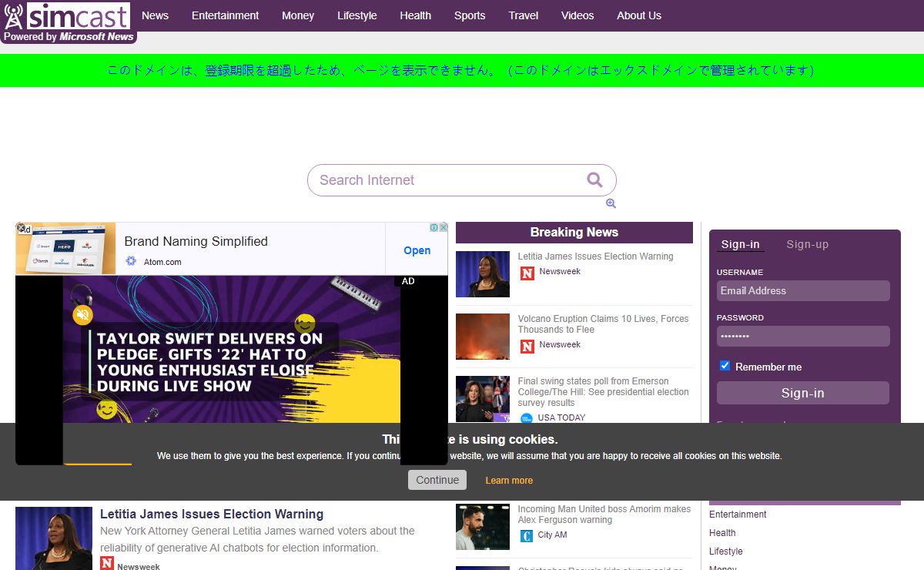Open Letitia James breaking news headline
Viewport: 924px width, 570px height.
tap(595, 256)
